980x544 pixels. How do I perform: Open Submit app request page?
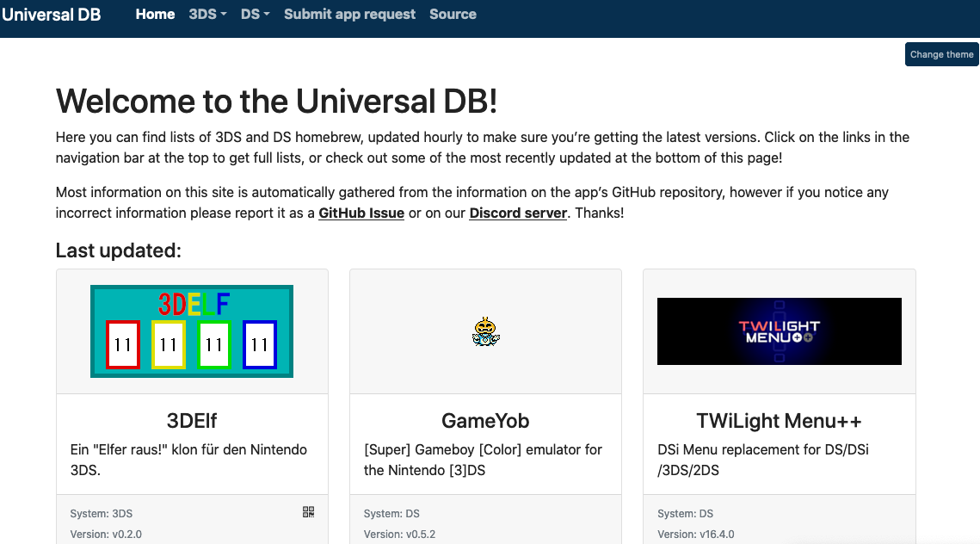point(349,14)
